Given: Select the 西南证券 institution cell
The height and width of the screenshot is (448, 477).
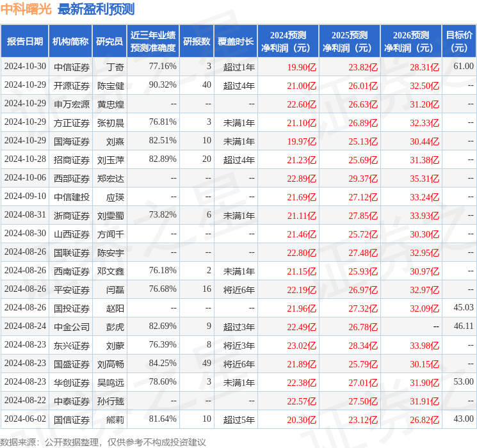Looking at the screenshot, I should point(72,271).
